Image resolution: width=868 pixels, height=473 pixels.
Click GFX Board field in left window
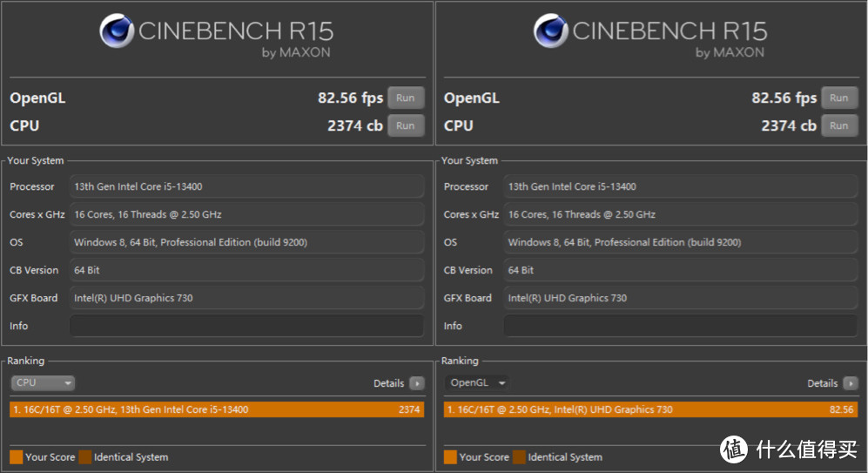pos(247,298)
